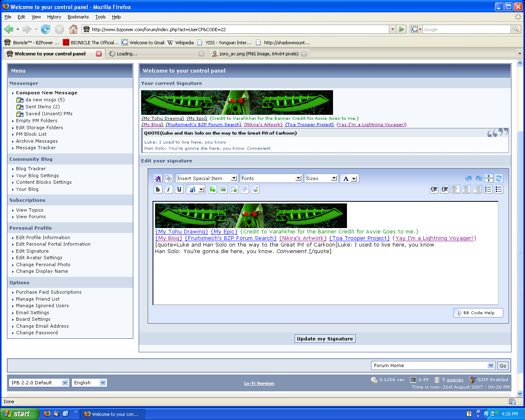Click the wrap in code icon

(255, 189)
